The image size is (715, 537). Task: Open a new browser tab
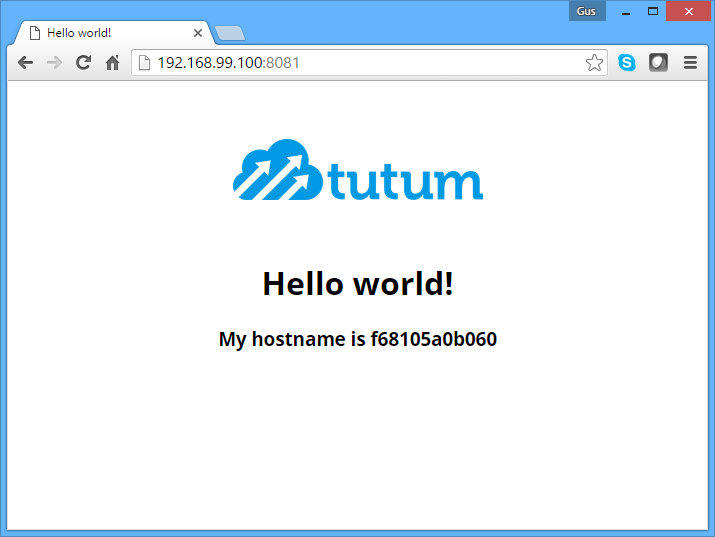(230, 34)
